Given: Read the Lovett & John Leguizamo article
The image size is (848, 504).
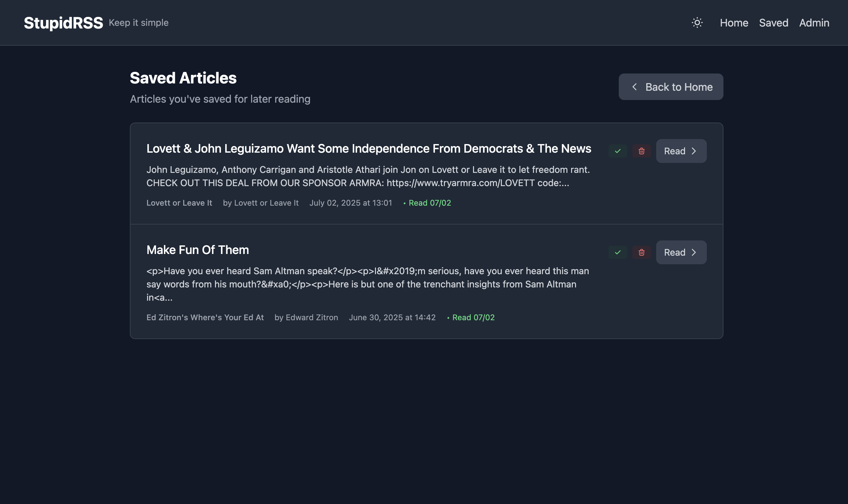Looking at the screenshot, I should [x=681, y=151].
